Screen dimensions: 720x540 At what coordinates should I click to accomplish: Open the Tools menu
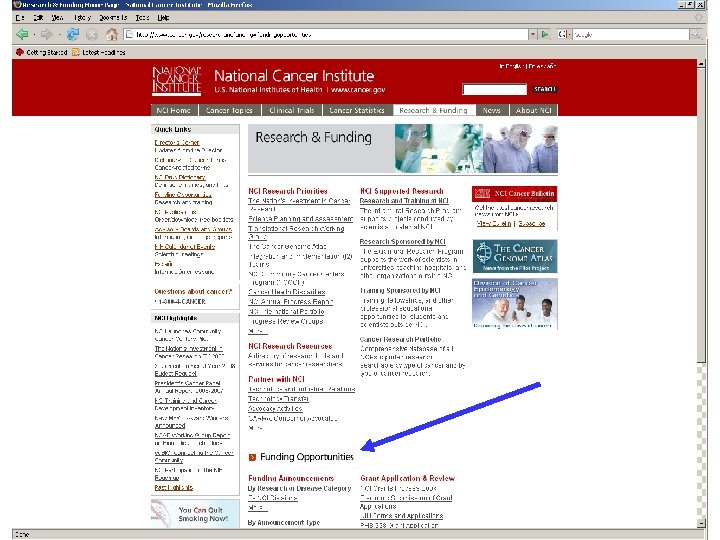142,18
